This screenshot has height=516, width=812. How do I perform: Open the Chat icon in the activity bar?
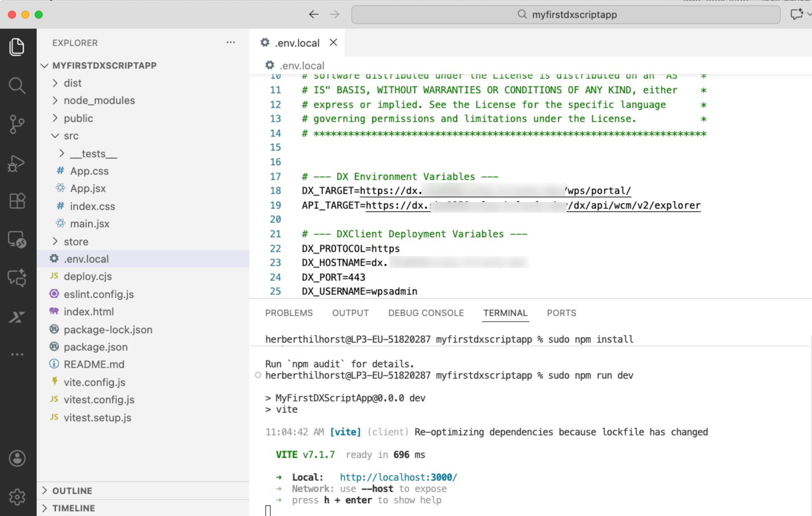pos(17,278)
